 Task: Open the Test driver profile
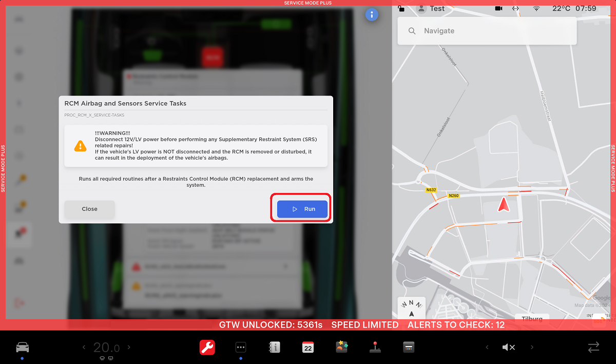431,9
